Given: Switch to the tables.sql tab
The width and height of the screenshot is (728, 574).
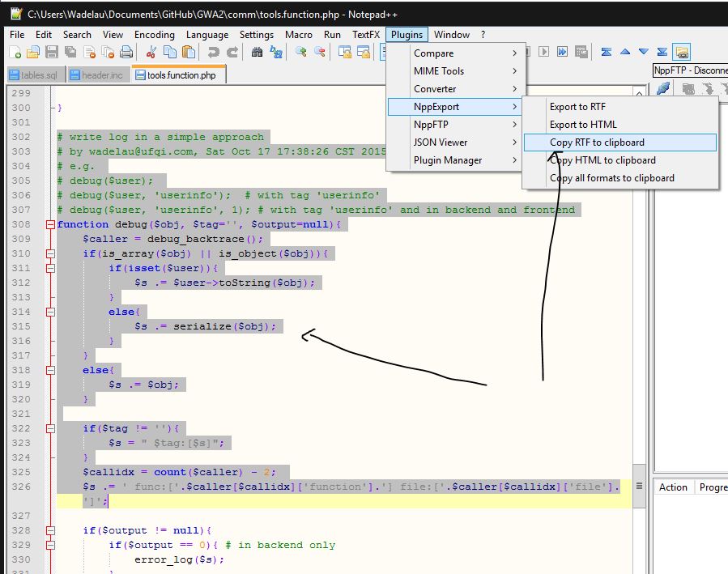Looking at the screenshot, I should 32,75.
